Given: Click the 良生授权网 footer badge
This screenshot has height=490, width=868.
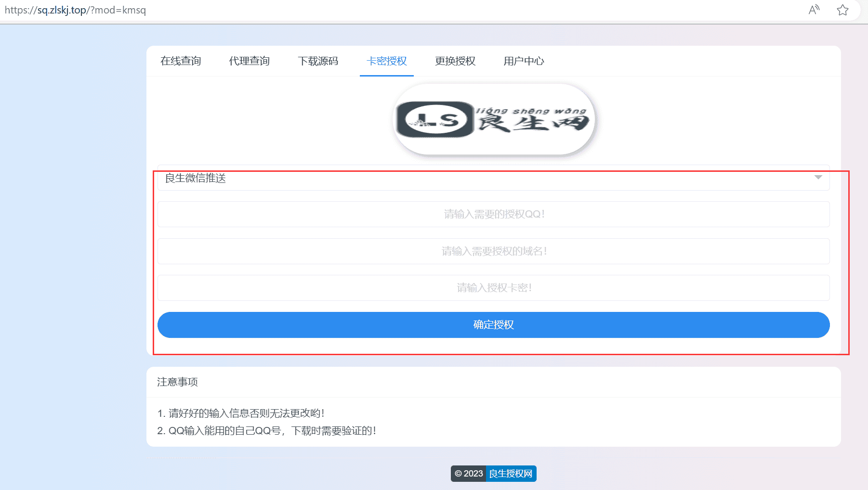Looking at the screenshot, I should pos(511,474).
